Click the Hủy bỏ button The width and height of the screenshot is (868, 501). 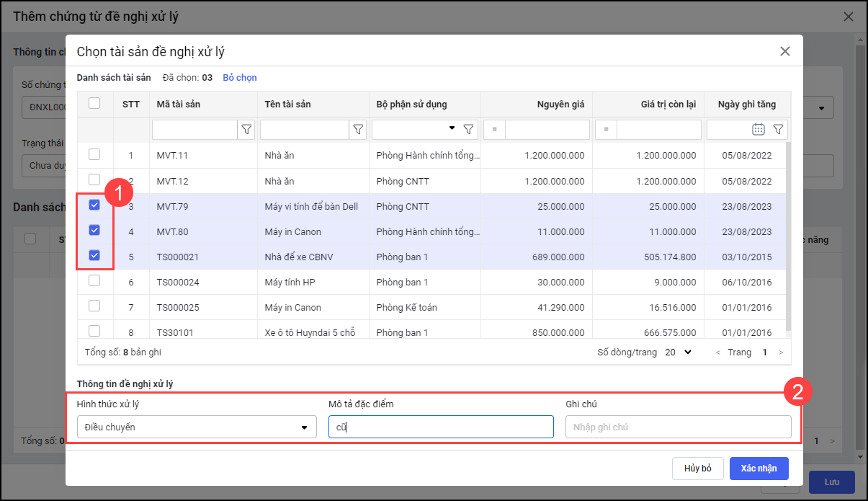(697, 469)
